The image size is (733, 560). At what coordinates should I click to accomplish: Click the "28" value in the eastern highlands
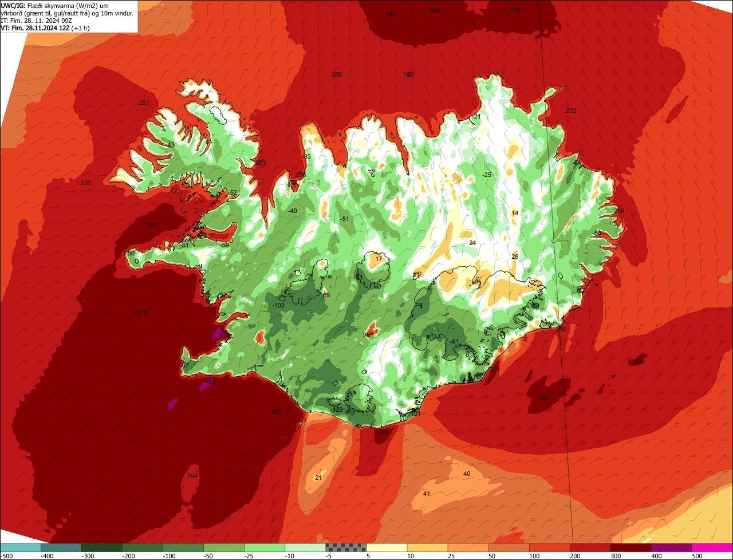(x=515, y=257)
